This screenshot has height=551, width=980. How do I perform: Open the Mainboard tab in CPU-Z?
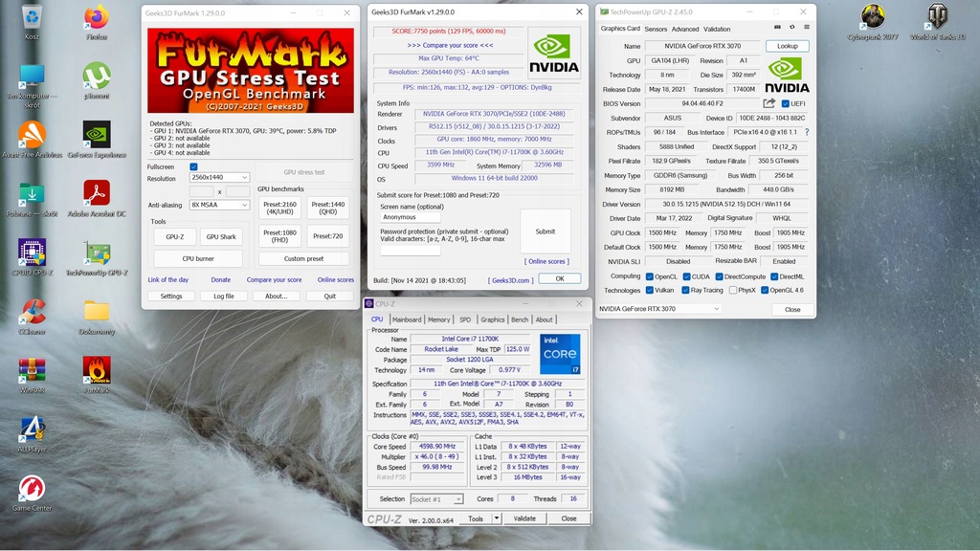(x=406, y=320)
